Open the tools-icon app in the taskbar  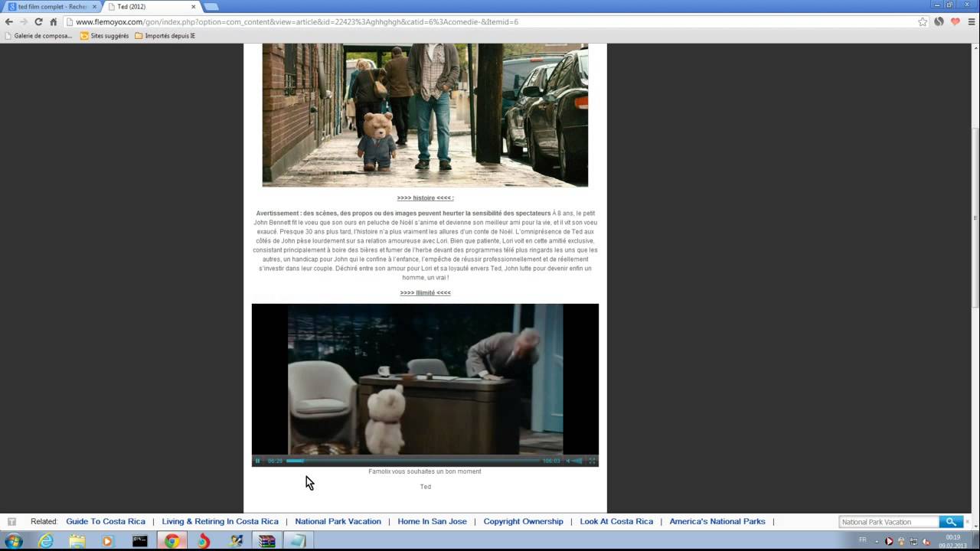[235, 541]
